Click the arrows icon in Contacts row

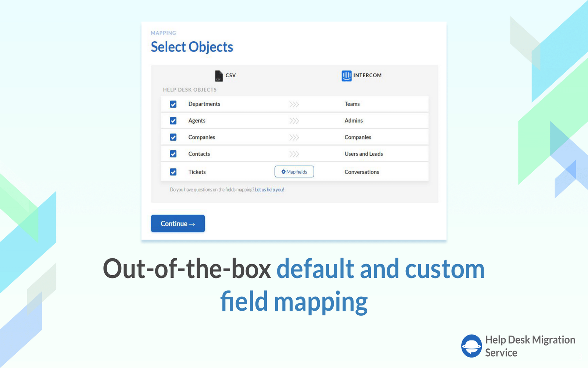pos(294,154)
